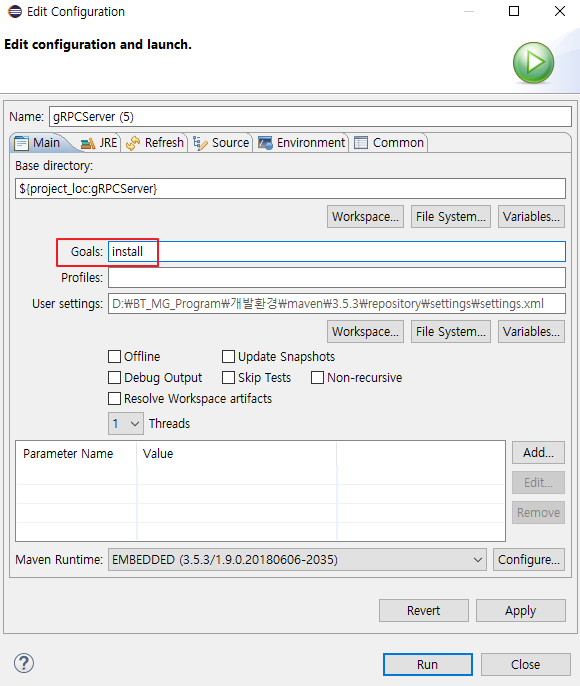Switch to the Common tab
The image size is (580, 686).
(x=389, y=143)
